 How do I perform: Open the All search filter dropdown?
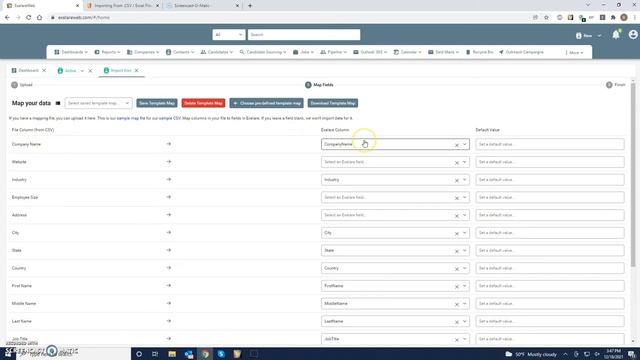(229, 35)
